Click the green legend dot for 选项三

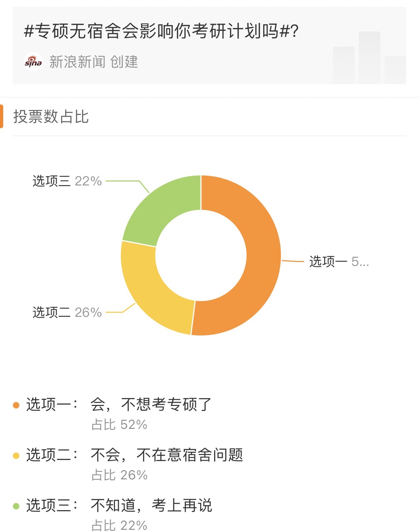point(16,506)
